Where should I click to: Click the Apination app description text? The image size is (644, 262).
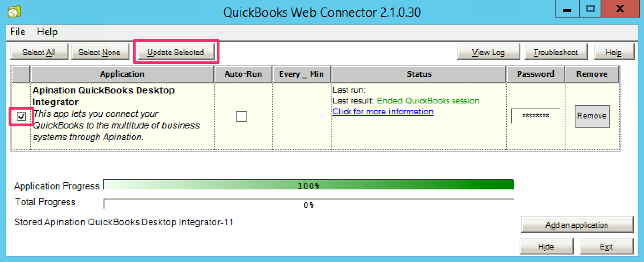click(x=116, y=125)
